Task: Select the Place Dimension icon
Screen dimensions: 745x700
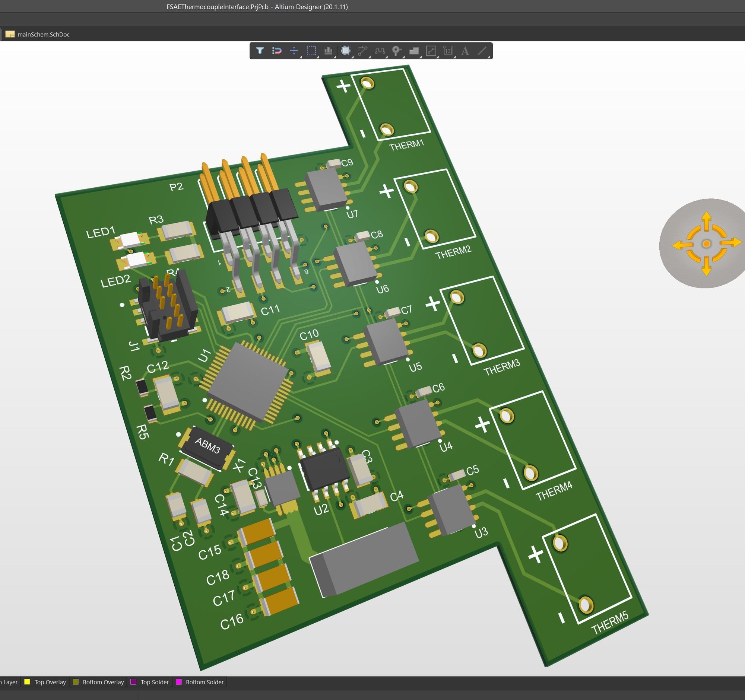Action: [448, 51]
